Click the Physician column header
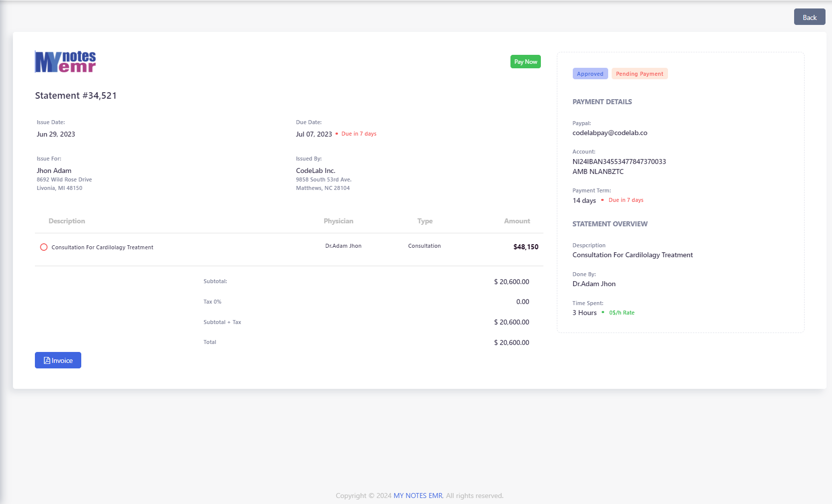Screen dimensions: 832x504 click(338, 221)
